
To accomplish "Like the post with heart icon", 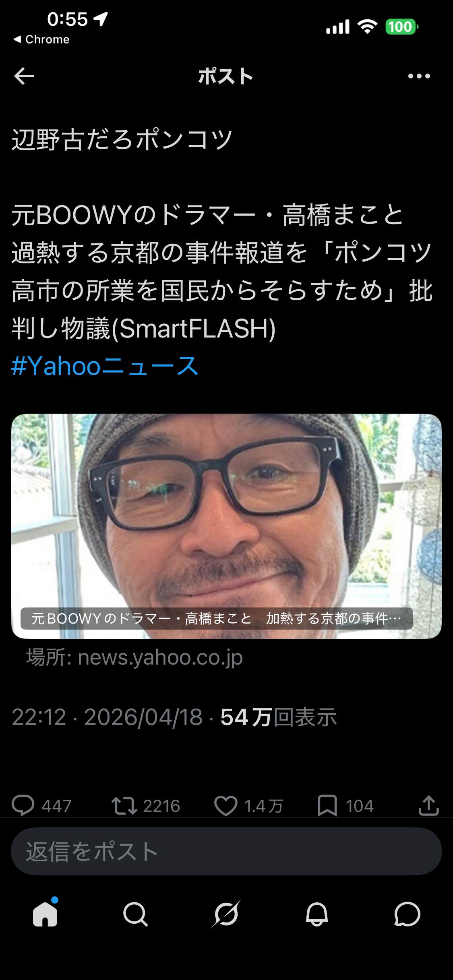I will pos(225,806).
